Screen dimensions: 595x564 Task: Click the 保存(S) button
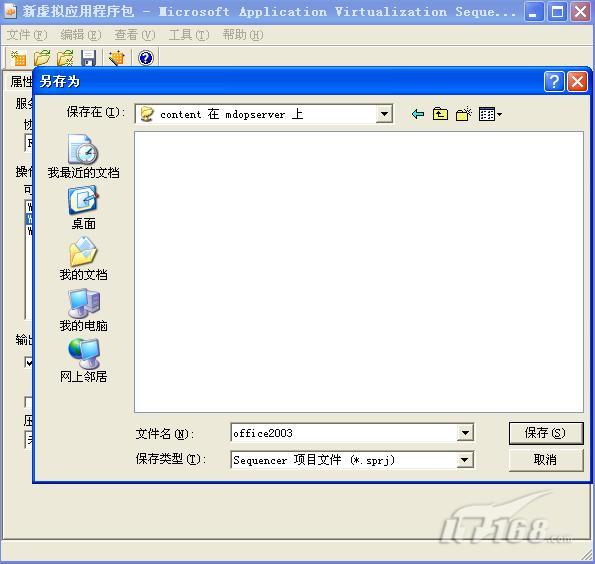pos(545,433)
